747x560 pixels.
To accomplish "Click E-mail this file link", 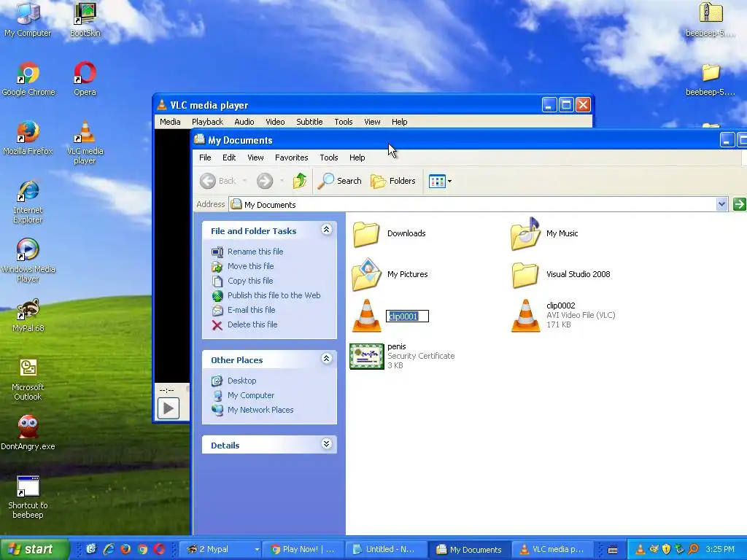I will coord(251,310).
